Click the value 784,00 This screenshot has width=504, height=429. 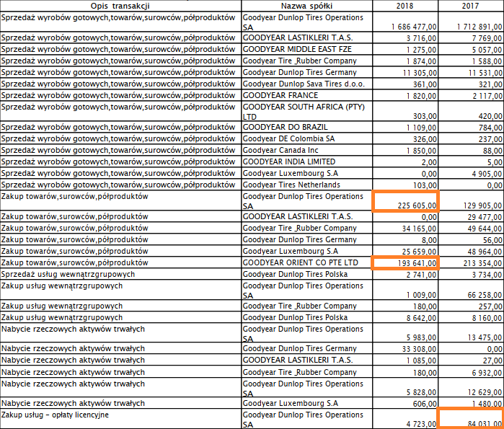tap(490, 128)
